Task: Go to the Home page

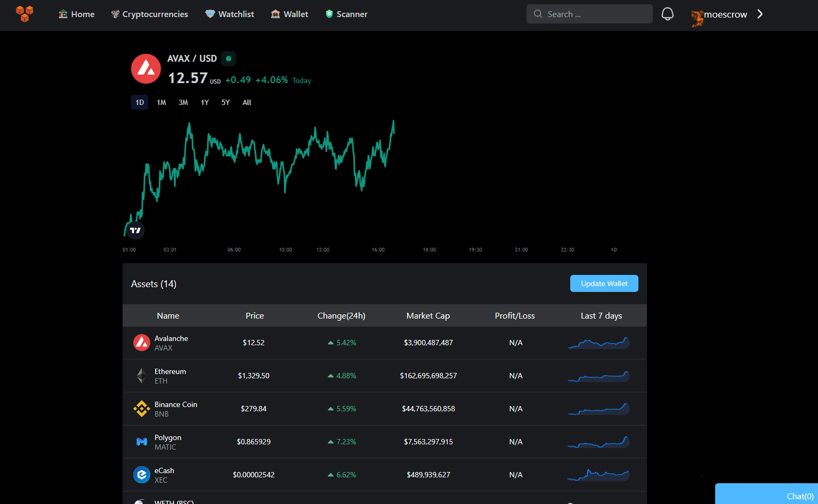Action: 77,14
